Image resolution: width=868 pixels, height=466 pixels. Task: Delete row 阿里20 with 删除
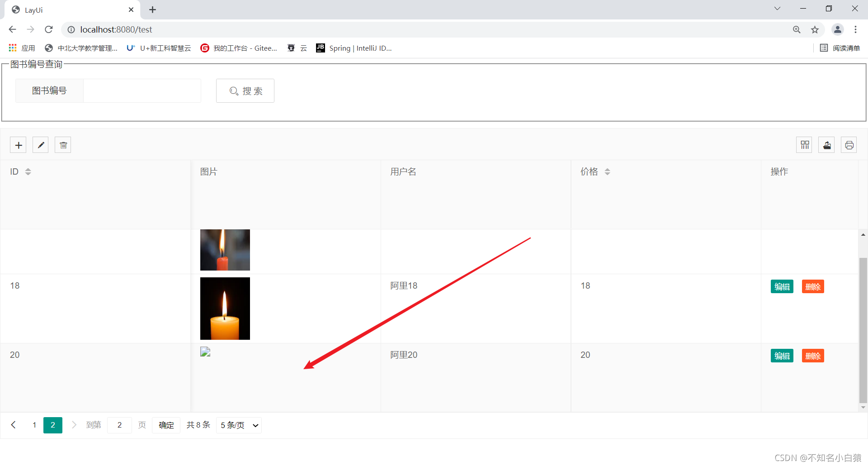coord(813,356)
